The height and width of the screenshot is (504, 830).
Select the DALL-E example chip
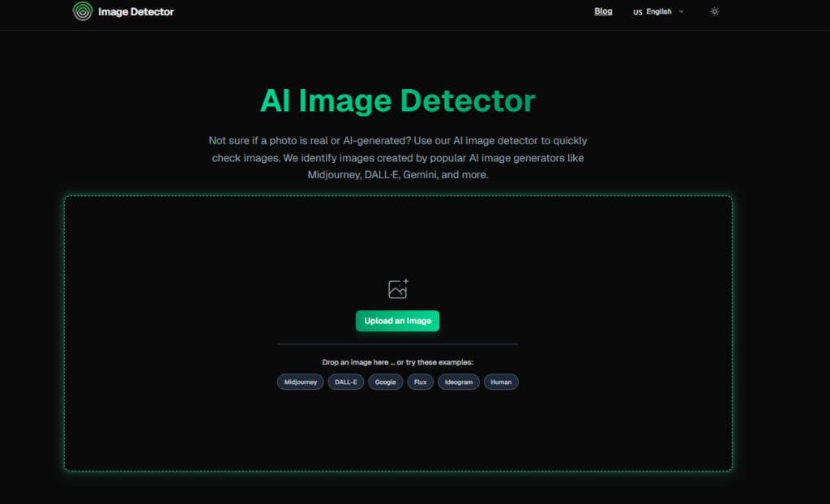pos(346,382)
